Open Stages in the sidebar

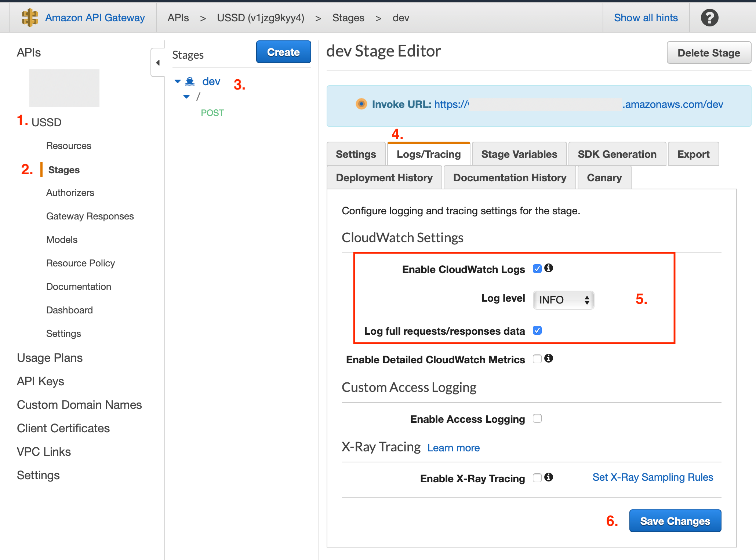tap(64, 170)
